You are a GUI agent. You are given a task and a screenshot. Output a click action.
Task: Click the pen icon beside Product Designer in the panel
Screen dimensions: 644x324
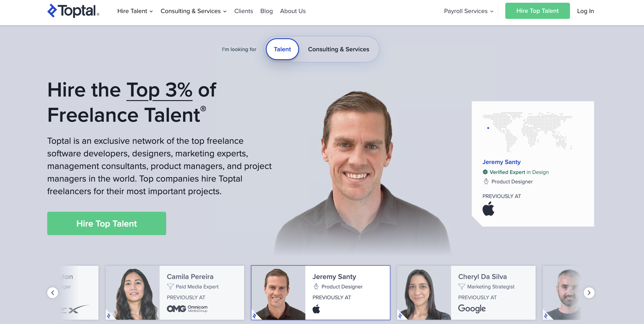click(486, 181)
